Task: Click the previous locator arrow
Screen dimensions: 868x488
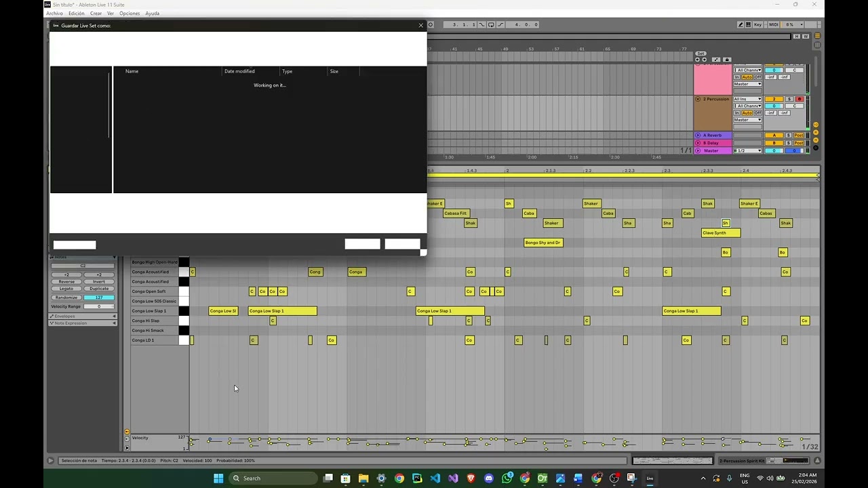Action: pyautogui.click(x=697, y=60)
